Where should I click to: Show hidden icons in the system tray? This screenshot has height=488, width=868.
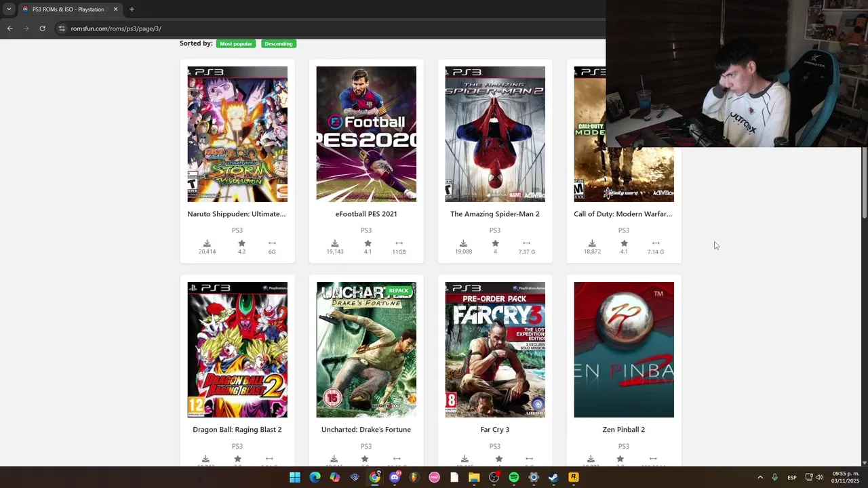tap(759, 477)
